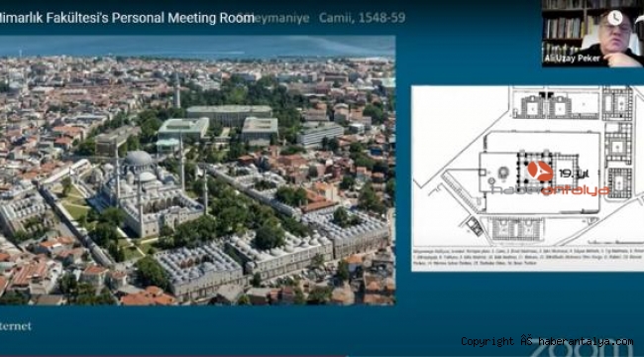Select Ali Uzay Peker's video thumbnail

[592, 34]
